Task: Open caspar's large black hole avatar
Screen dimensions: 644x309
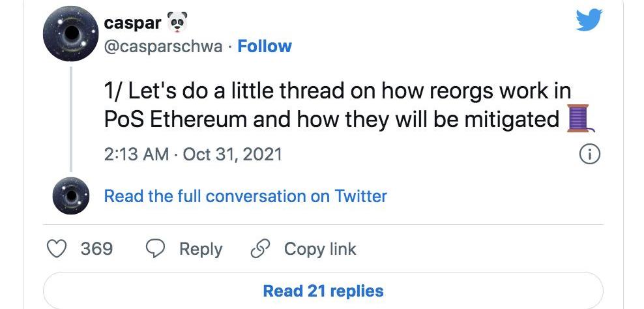Action: [x=70, y=35]
